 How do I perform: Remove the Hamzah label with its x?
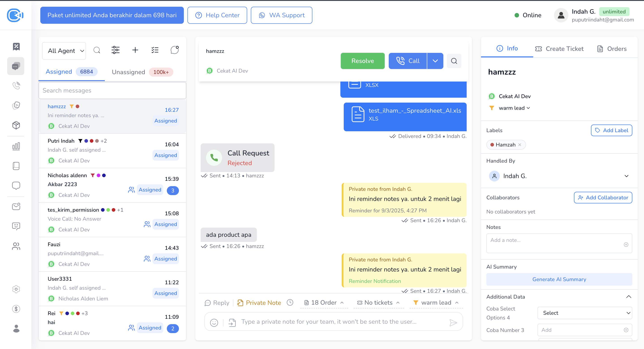pyautogui.click(x=520, y=145)
